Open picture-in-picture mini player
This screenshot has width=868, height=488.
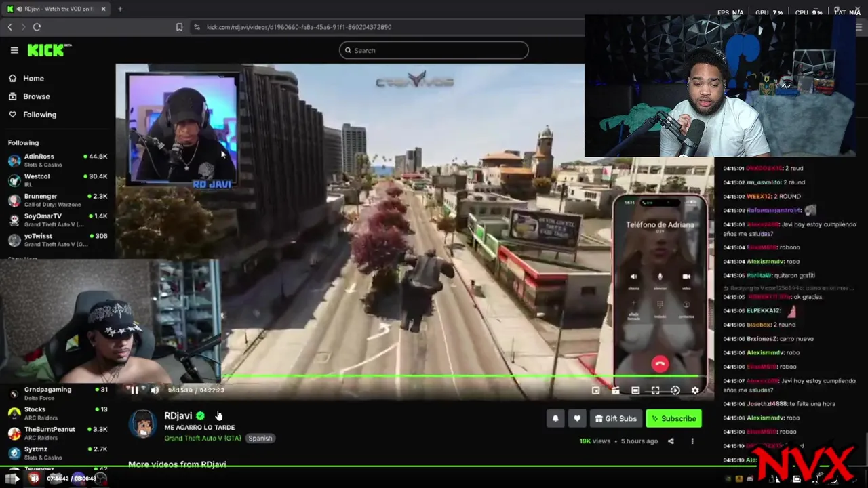[x=595, y=390]
